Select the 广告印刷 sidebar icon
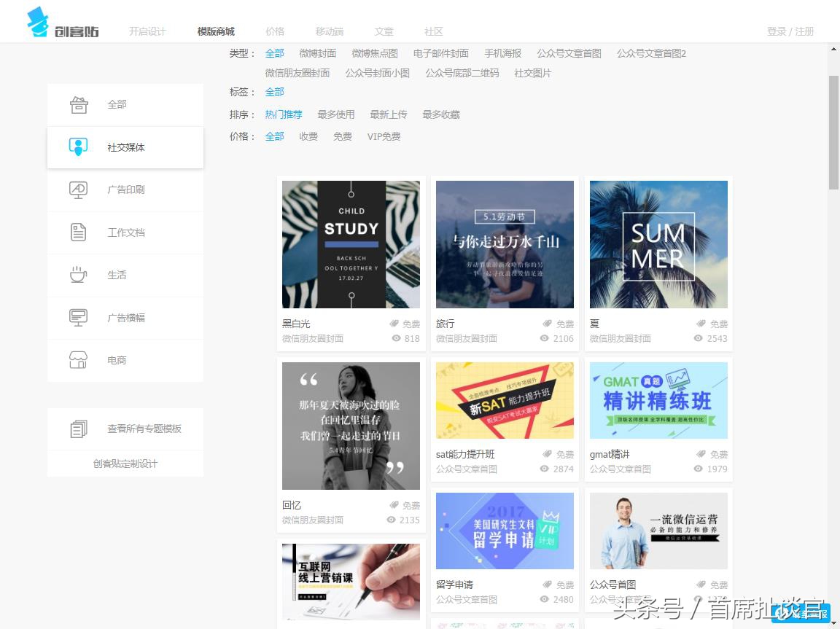 [x=78, y=190]
